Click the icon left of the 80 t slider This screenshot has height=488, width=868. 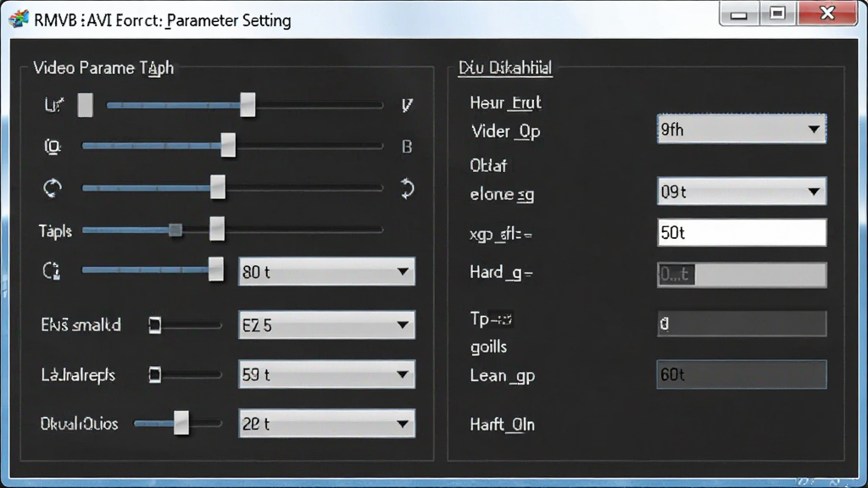pos(52,271)
